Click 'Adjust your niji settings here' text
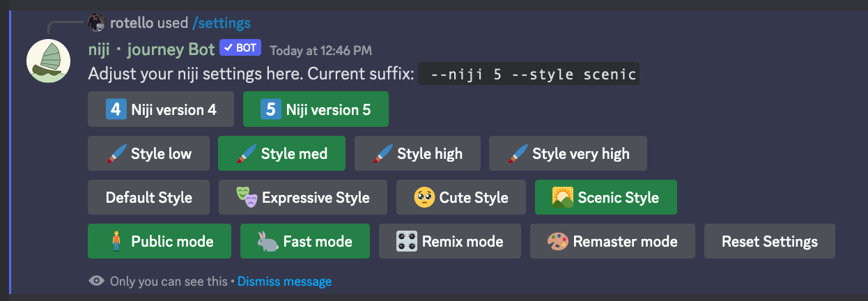 (196, 74)
